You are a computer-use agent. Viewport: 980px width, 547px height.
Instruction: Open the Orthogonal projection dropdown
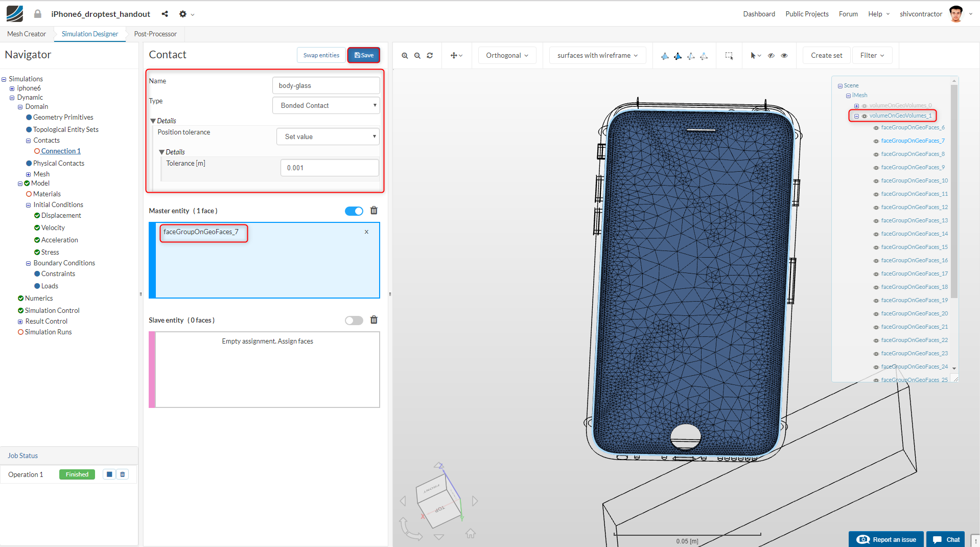(x=507, y=56)
